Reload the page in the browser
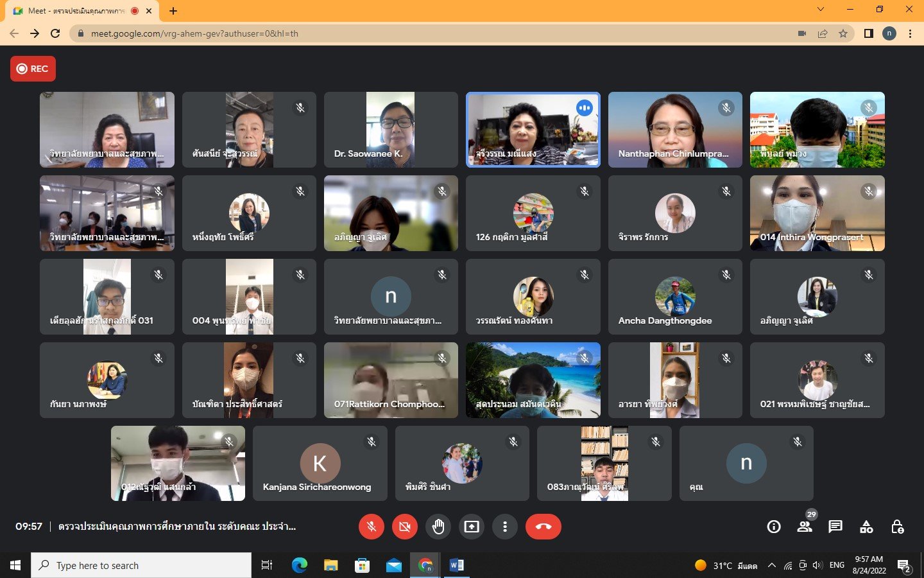Screen dimensions: 924x578 pos(55,33)
